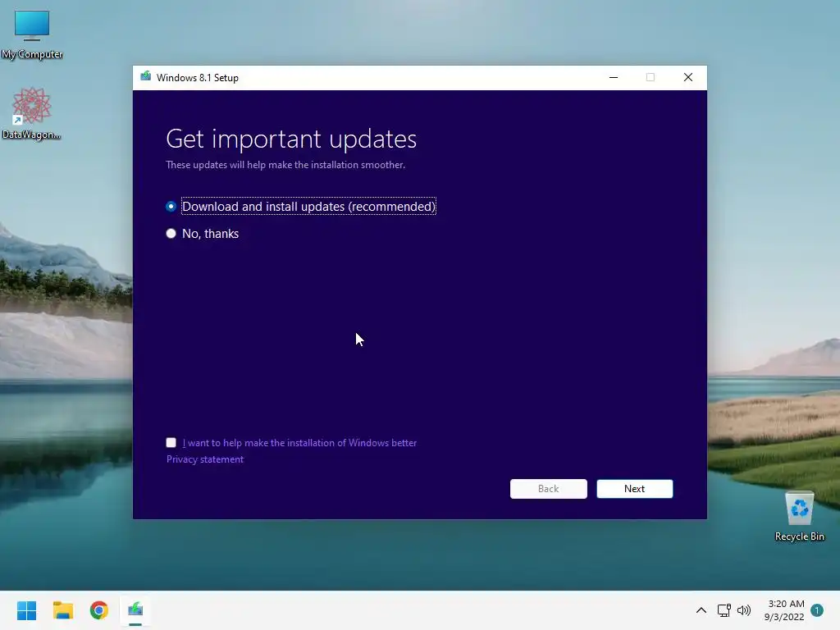The width and height of the screenshot is (840, 630).
Task: Choose the No, thanks radio button
Action: tap(171, 234)
